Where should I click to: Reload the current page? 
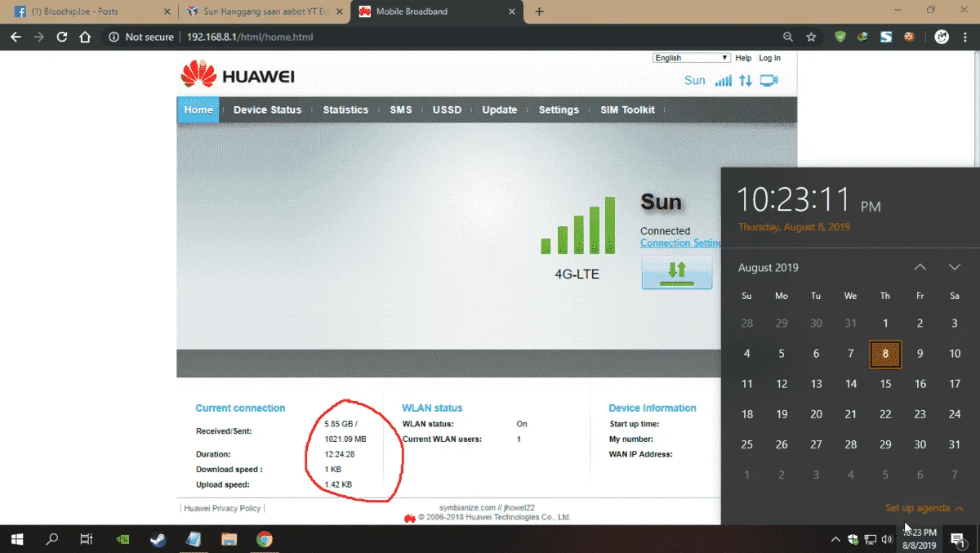tap(62, 37)
